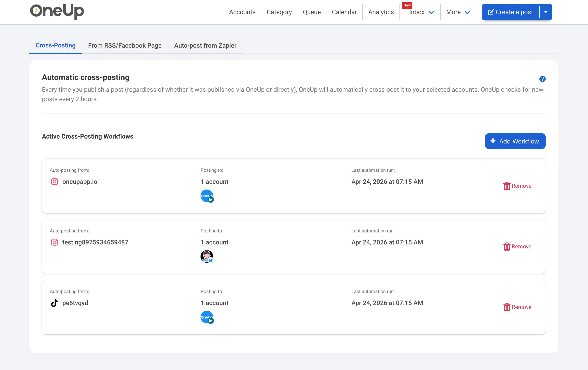Click the Instagram icon beside testing8975934659487
The height and width of the screenshot is (370, 588).
(x=55, y=242)
